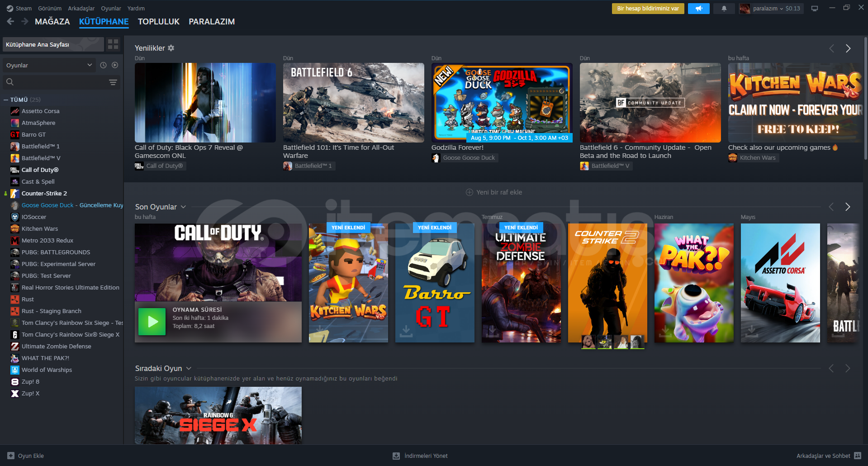Screen dimensions: 868x466
Task: Open the announcements megaphone button
Action: click(x=699, y=9)
